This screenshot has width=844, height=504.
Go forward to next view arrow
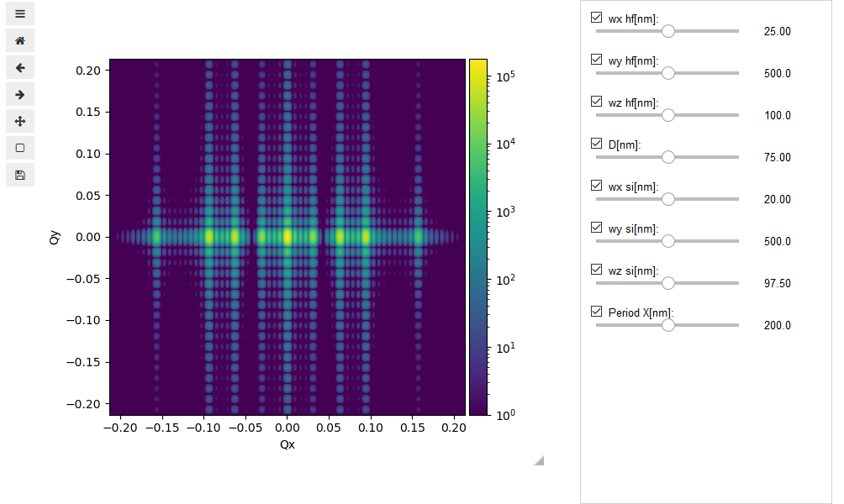pyautogui.click(x=20, y=94)
